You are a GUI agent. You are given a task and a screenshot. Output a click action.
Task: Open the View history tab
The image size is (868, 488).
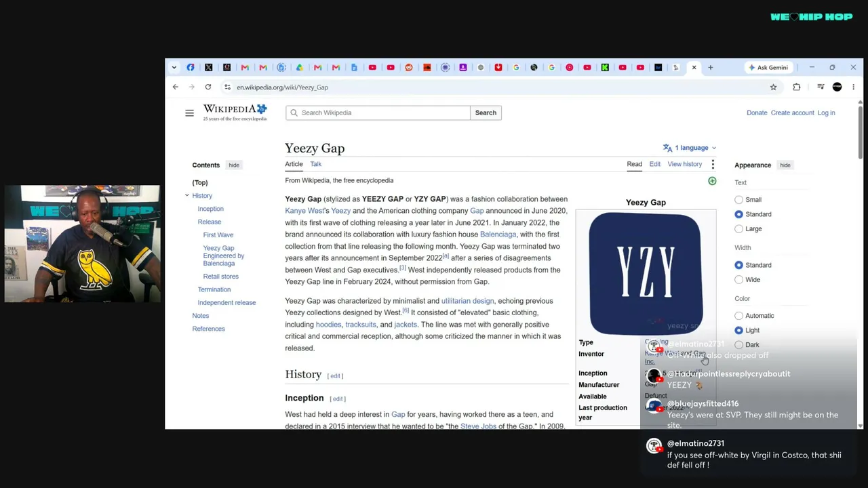coord(685,164)
